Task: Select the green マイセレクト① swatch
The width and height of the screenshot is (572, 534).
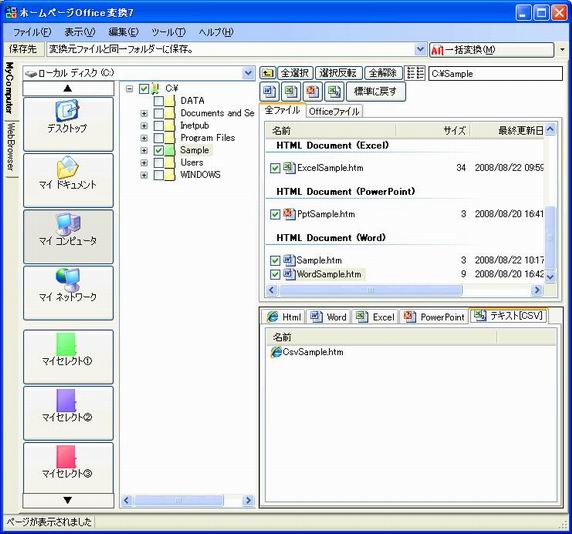Action: [66, 344]
